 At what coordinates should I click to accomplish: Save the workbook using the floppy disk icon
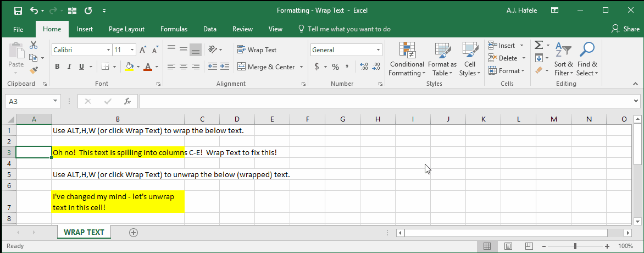pos(18,10)
